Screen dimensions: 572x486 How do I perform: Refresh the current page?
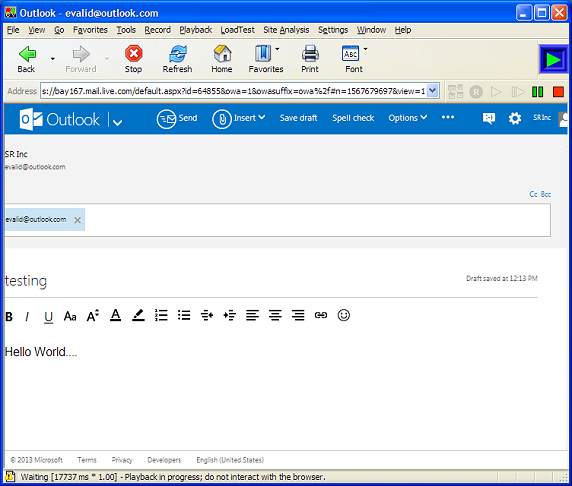177,59
